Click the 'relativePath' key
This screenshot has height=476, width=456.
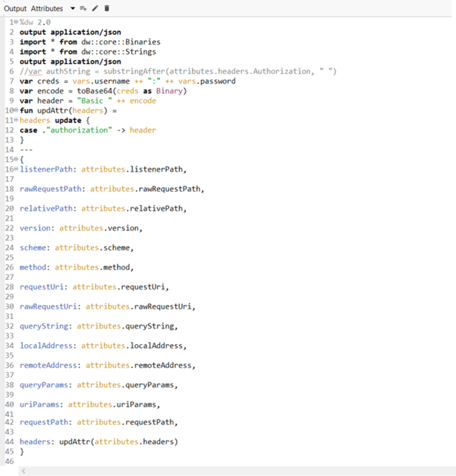(46, 209)
